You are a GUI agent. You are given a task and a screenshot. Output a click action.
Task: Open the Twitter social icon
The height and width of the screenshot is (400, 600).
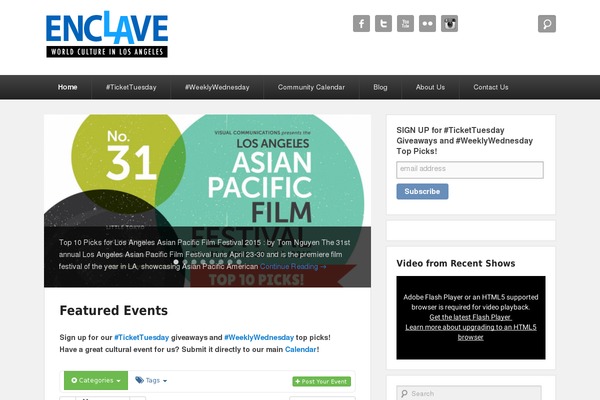click(383, 24)
